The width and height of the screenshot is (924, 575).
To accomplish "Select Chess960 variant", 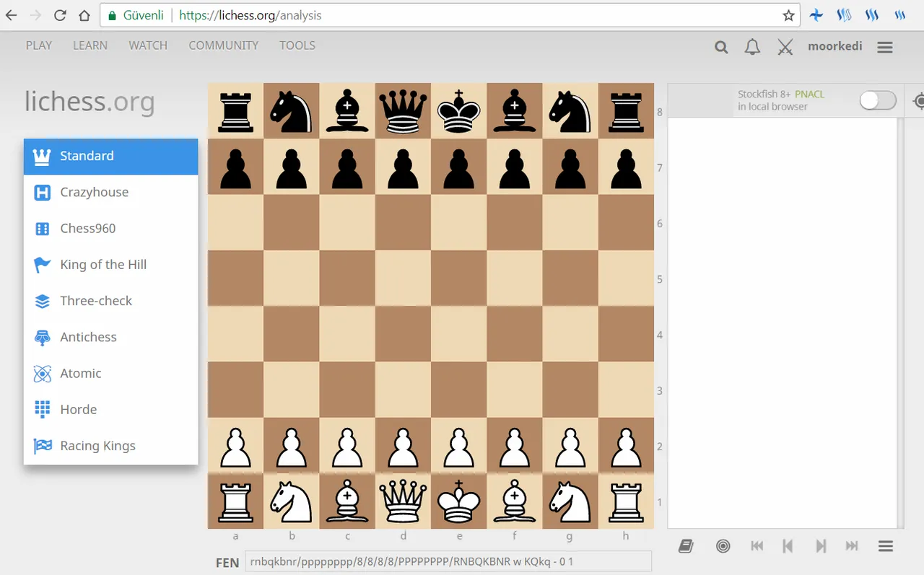I will (x=111, y=229).
